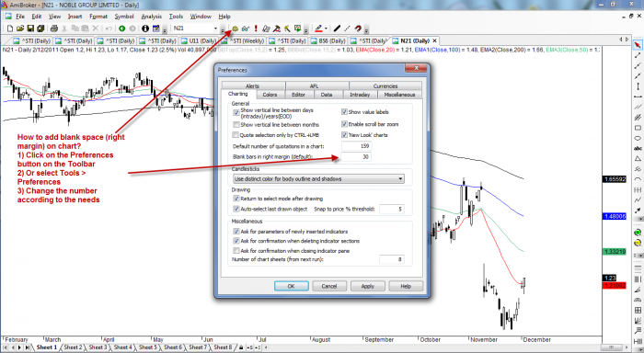Select the red arrow pointer tool in the right sidebar
The height and width of the screenshot is (353, 644).
tap(638, 44)
